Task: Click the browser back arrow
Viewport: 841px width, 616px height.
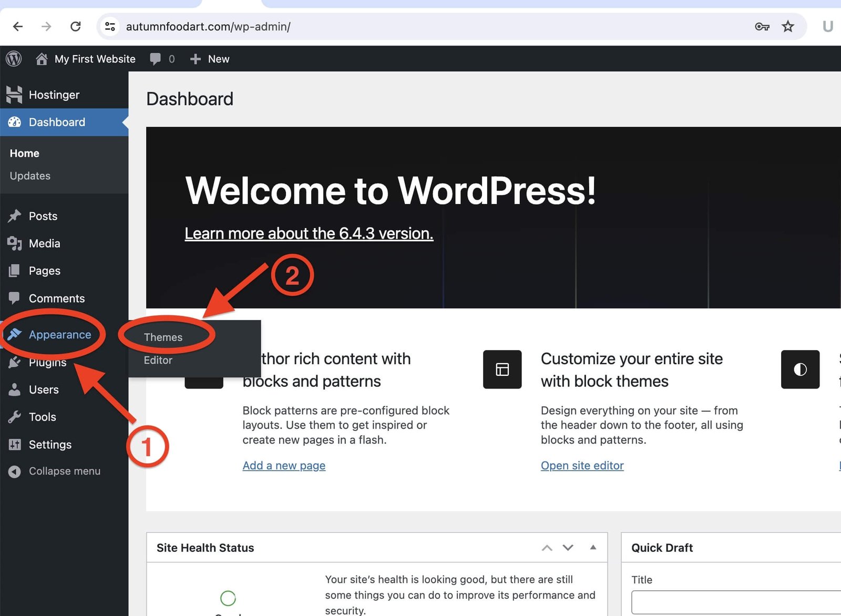Action: [18, 26]
